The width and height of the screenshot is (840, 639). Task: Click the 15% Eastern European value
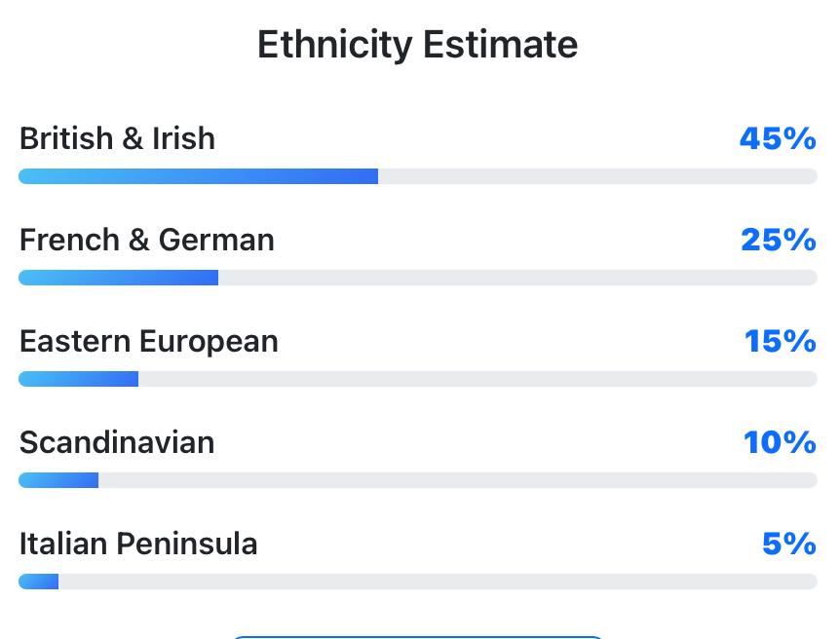(x=780, y=341)
